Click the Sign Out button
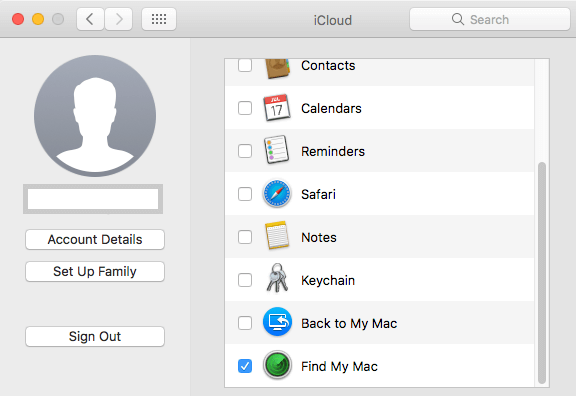The width and height of the screenshot is (576, 396). pyautogui.click(x=95, y=336)
